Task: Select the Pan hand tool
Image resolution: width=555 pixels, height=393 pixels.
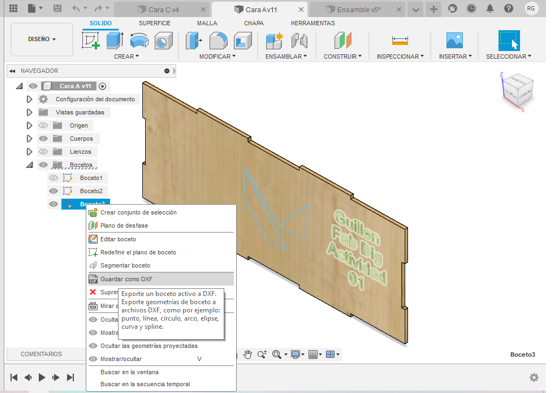Action: (x=247, y=354)
